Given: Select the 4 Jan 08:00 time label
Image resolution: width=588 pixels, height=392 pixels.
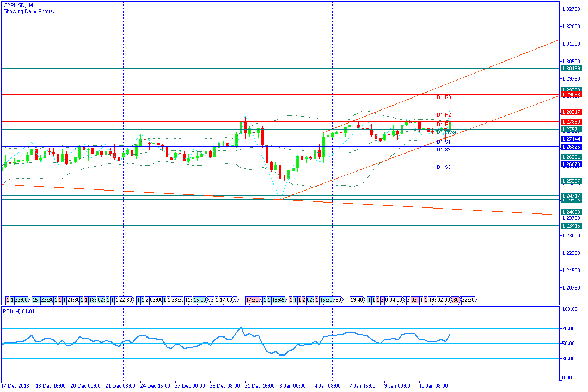Looking at the screenshot, I should [328, 386].
